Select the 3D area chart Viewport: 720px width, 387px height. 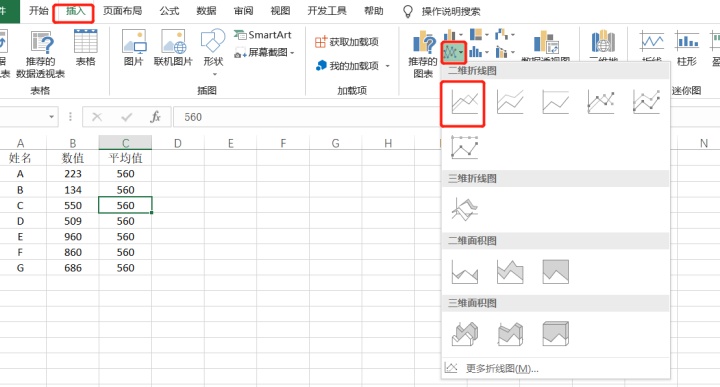coord(464,334)
